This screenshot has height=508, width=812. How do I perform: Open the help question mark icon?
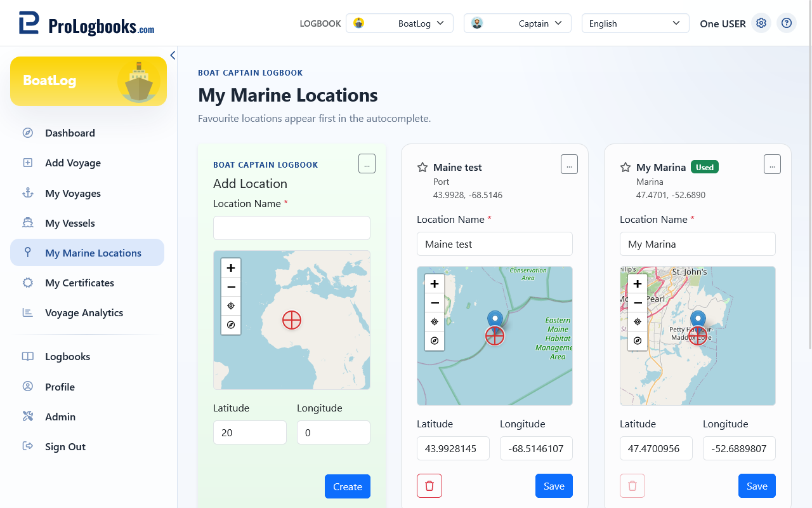tap(787, 23)
